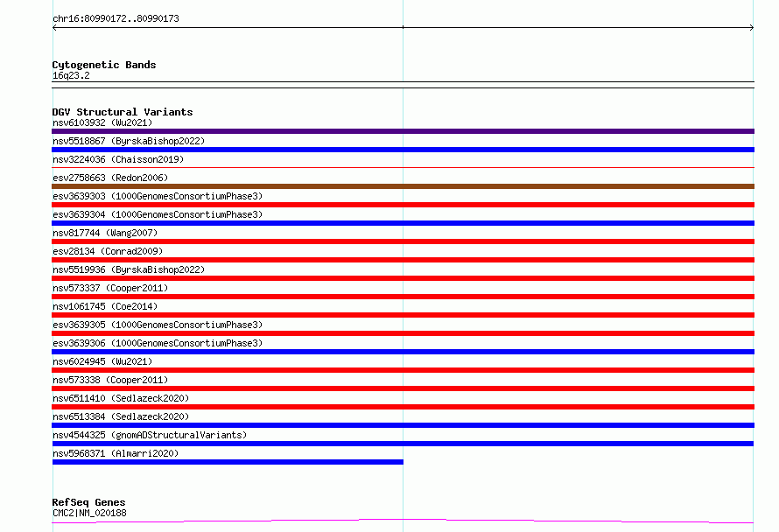Open variant nsv6511410 (Sedlazeck2020) label
Screen dimensions: 779x532
click(121, 398)
